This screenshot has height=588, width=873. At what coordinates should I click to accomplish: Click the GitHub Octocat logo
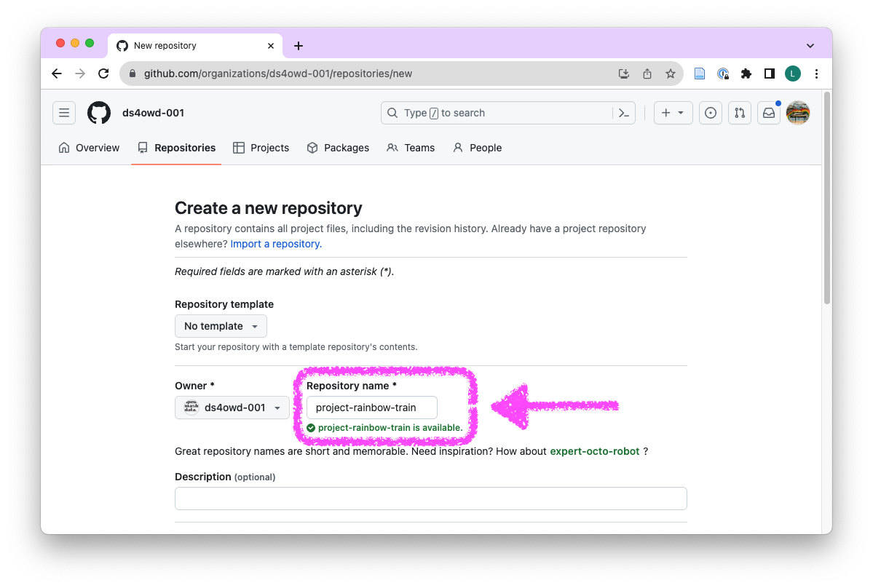99,113
